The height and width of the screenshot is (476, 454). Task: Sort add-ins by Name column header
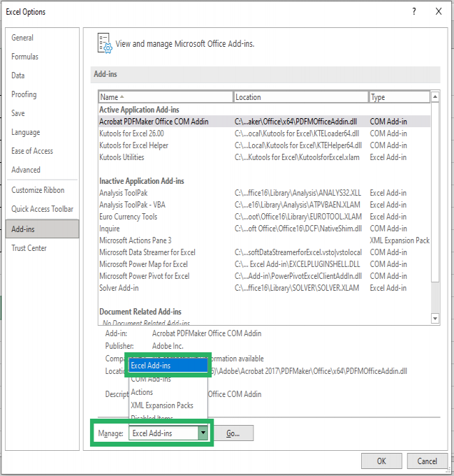(x=166, y=97)
